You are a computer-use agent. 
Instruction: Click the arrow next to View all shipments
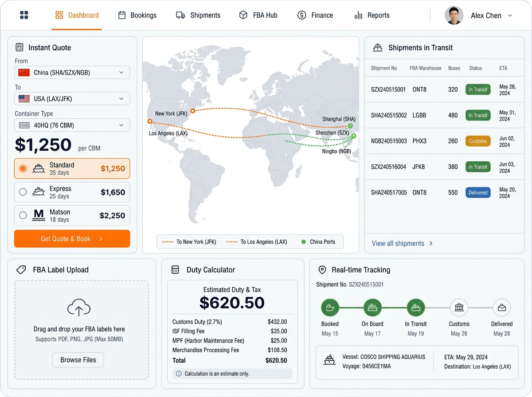click(x=431, y=243)
